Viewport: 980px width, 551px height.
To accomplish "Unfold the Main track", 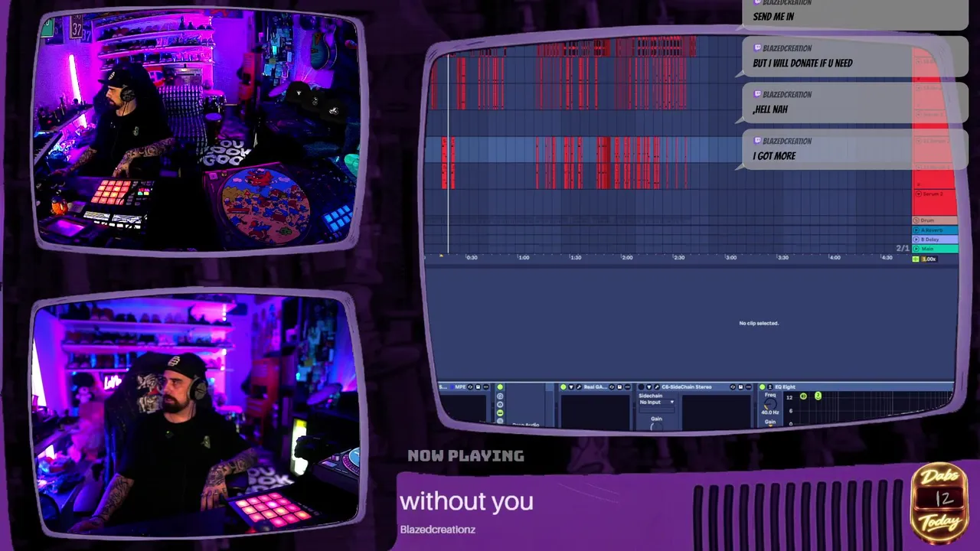I will click(916, 249).
